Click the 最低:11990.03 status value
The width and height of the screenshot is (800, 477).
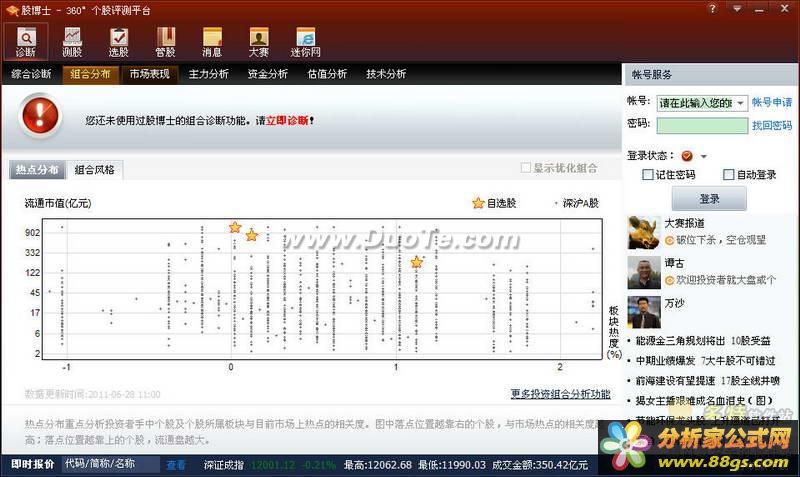(x=452, y=465)
